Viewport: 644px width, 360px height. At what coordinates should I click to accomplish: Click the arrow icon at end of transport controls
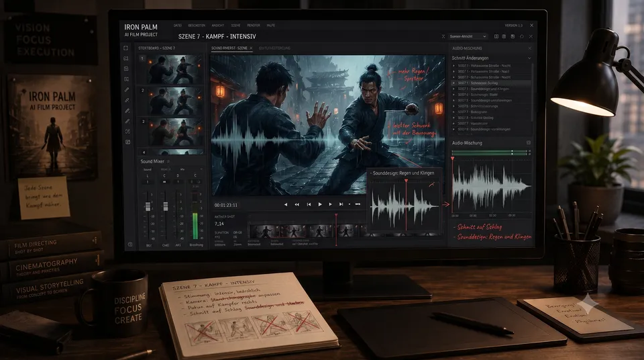(x=358, y=204)
